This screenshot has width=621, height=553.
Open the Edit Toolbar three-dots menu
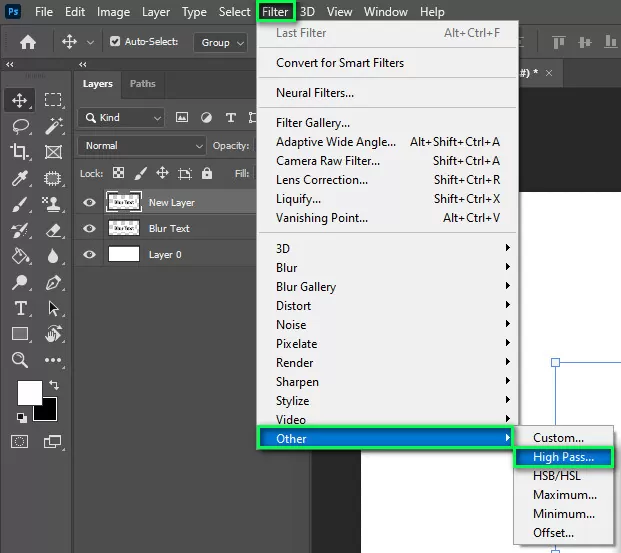pyautogui.click(x=53, y=360)
